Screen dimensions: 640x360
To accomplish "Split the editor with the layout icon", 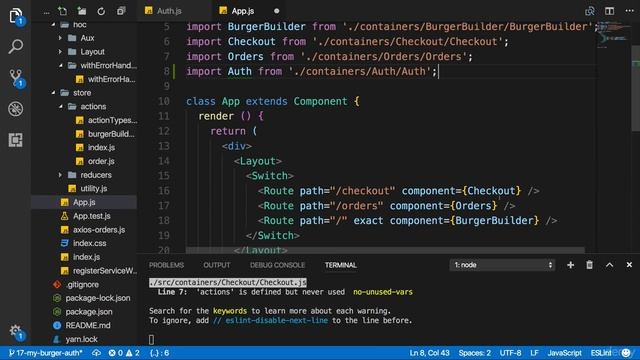I will click(x=609, y=11).
